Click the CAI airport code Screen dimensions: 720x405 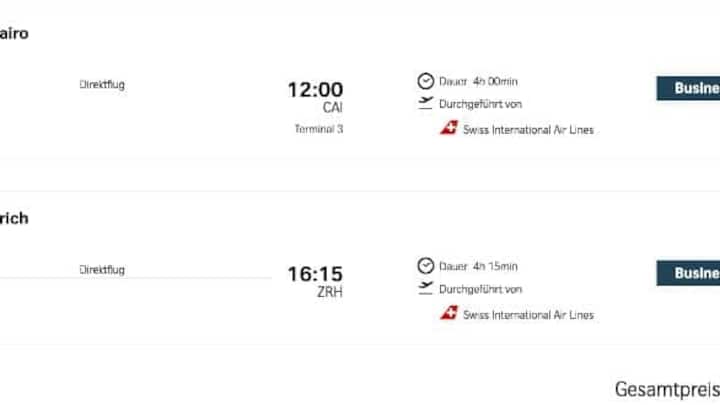[x=332, y=107]
